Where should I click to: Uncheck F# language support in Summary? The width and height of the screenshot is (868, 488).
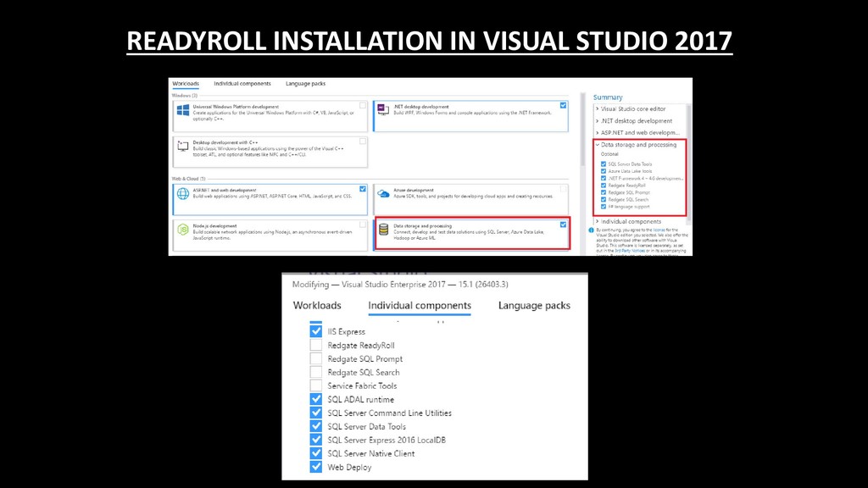(604, 207)
